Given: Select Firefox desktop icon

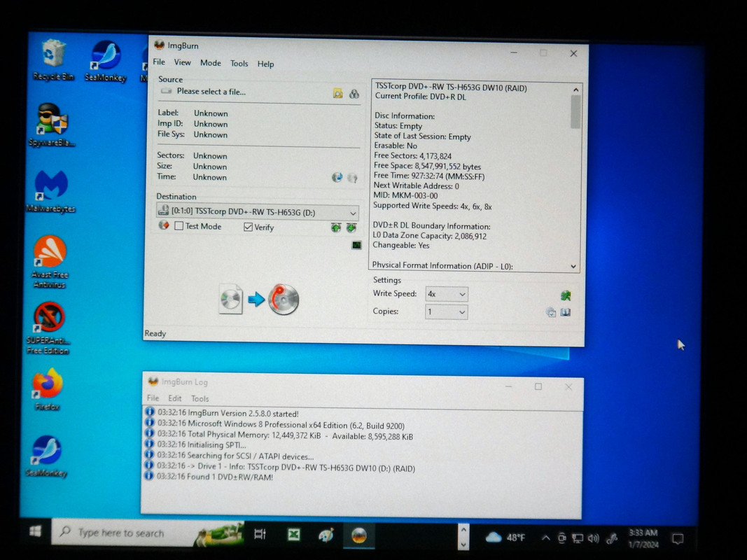Looking at the screenshot, I should [x=47, y=389].
